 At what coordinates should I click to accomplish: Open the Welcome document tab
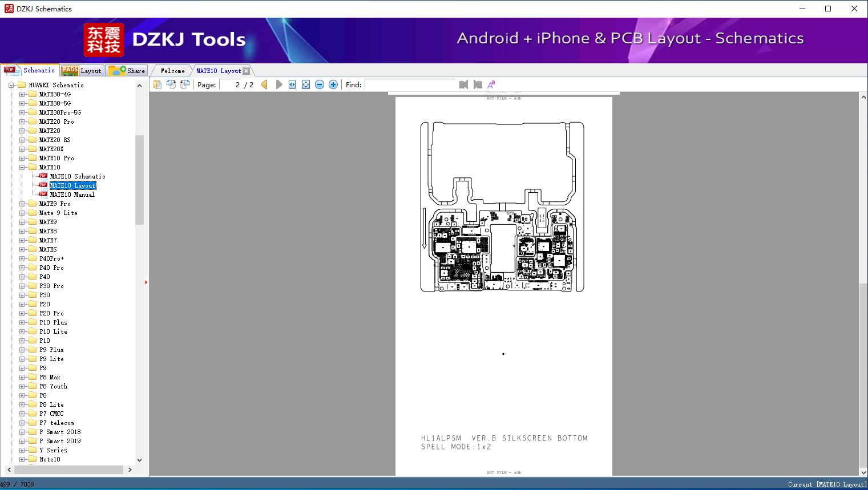pyautogui.click(x=172, y=71)
